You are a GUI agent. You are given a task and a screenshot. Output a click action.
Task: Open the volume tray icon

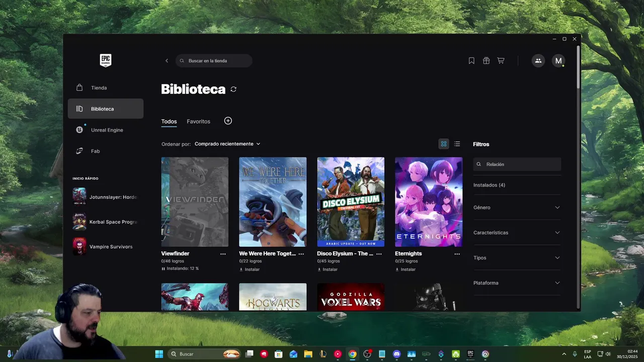pyautogui.click(x=608, y=354)
